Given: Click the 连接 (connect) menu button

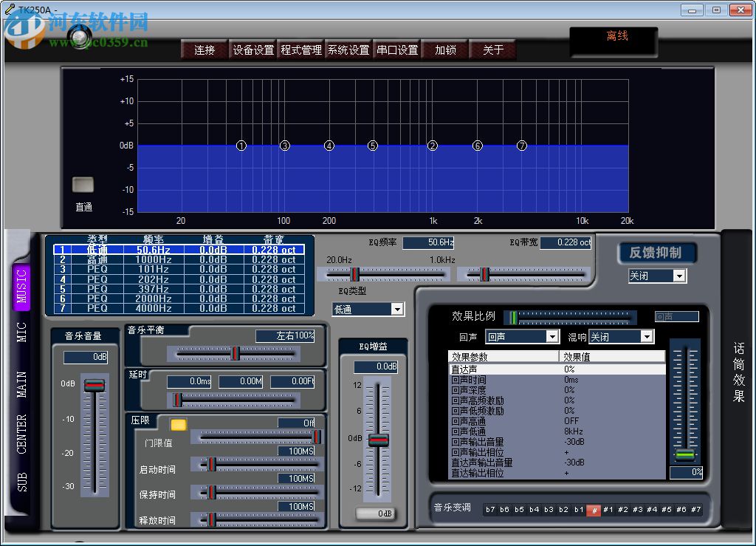Looking at the screenshot, I should pyautogui.click(x=204, y=50).
